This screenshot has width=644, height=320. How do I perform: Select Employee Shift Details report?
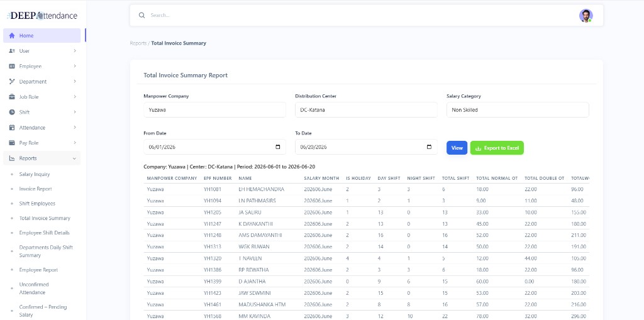point(45,233)
